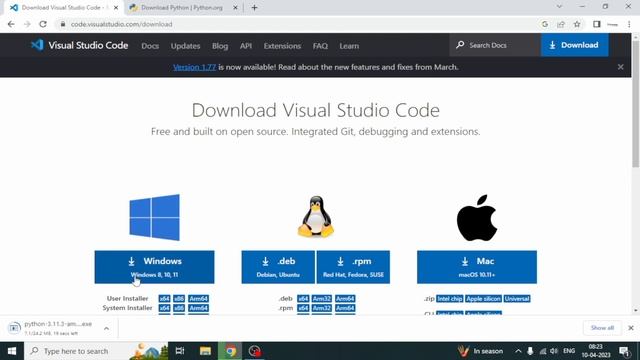Image resolution: width=640 pixels, height=360 pixels.
Task: Open the Updates page
Action: [185, 46]
